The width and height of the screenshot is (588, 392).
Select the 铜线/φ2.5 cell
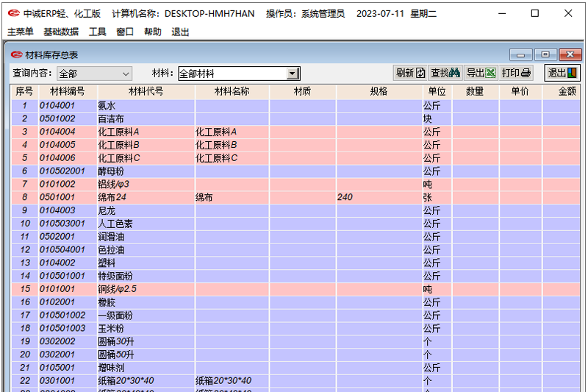(x=146, y=289)
